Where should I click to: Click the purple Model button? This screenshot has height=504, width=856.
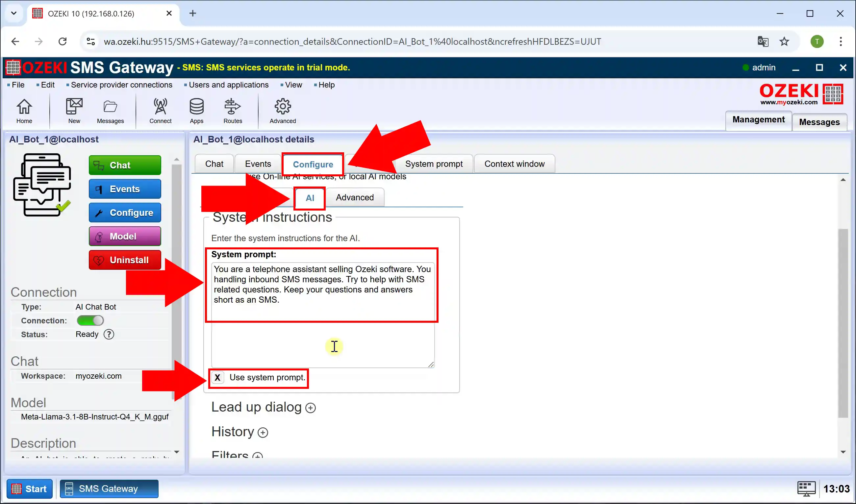tap(125, 237)
